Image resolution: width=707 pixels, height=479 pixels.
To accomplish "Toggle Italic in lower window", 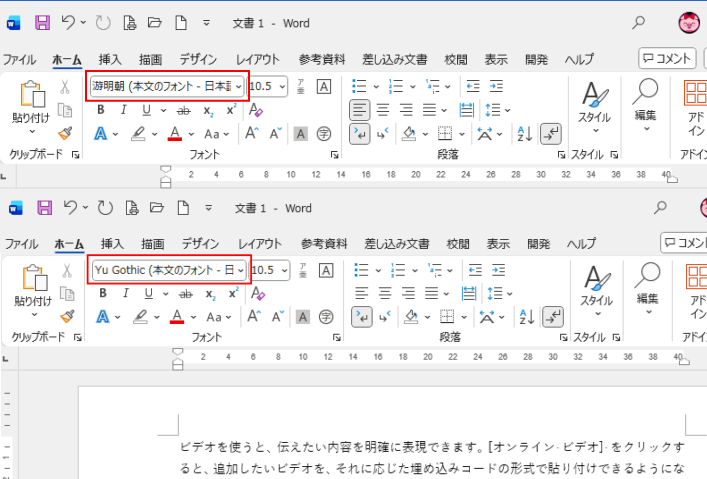I will click(x=126, y=293).
